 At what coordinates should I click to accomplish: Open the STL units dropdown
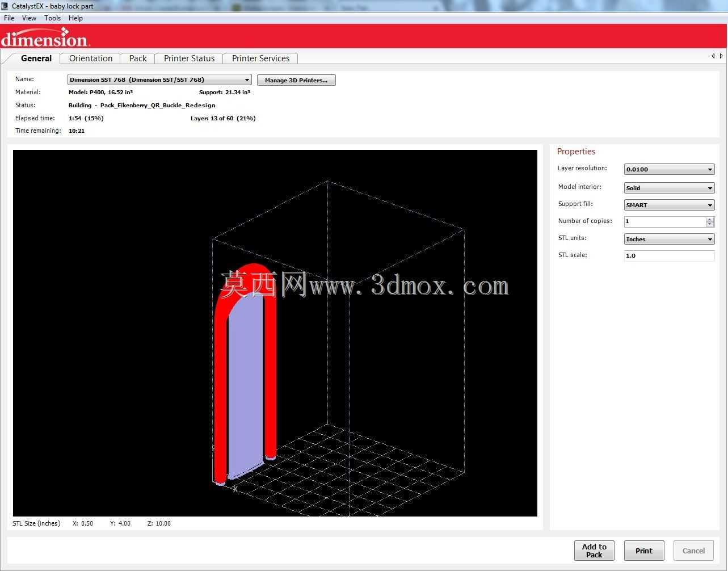[669, 239]
